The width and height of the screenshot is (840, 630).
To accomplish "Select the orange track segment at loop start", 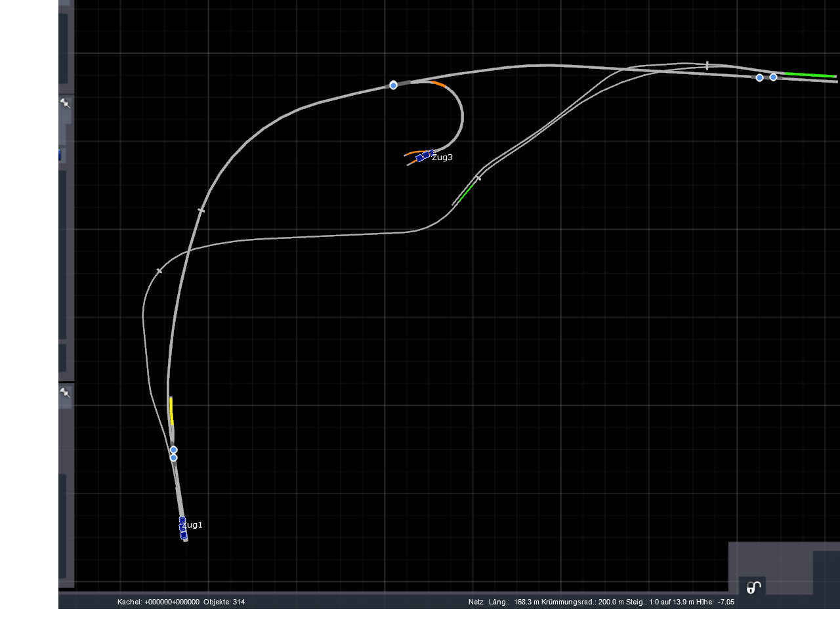I will 438,83.
